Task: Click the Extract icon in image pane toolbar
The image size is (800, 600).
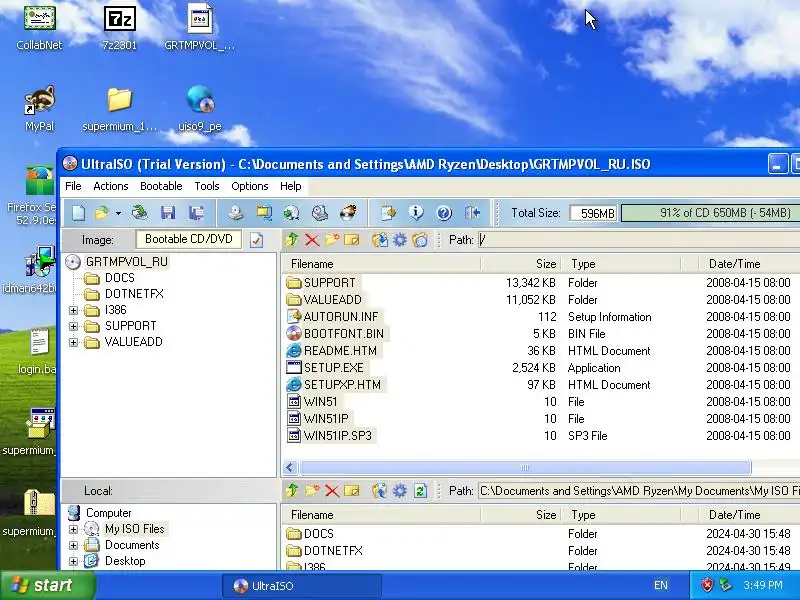Action: pos(380,240)
